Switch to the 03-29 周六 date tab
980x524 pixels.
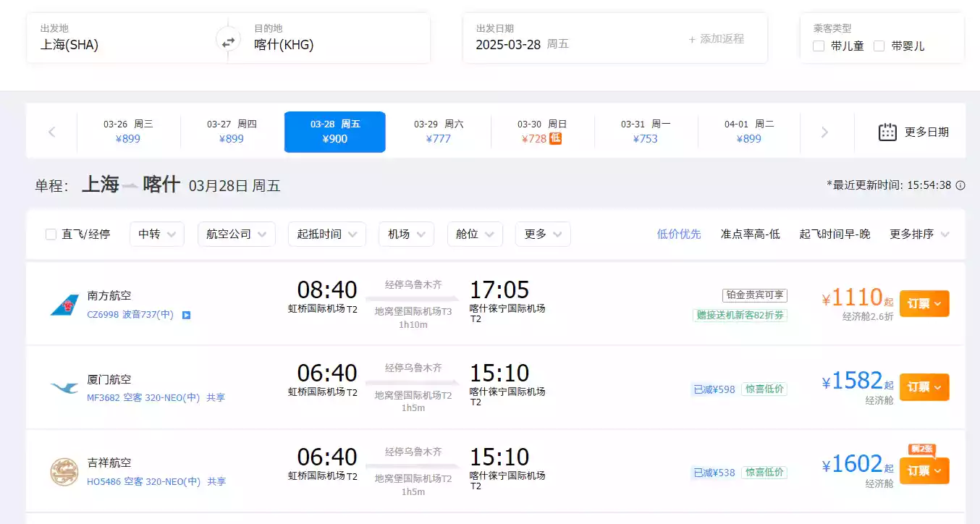pyautogui.click(x=439, y=132)
